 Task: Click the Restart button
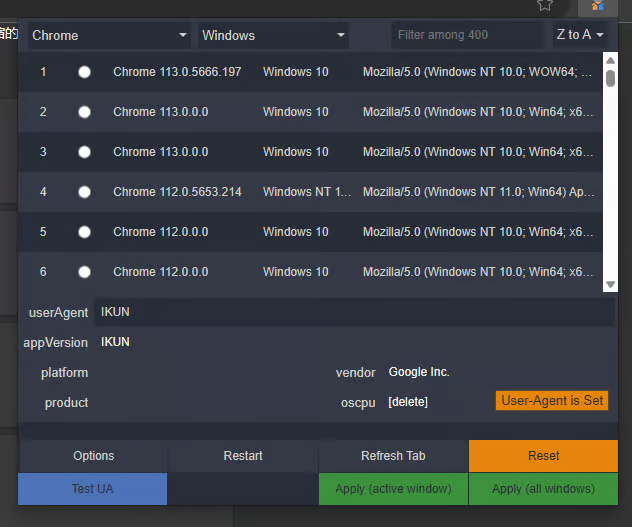click(243, 456)
